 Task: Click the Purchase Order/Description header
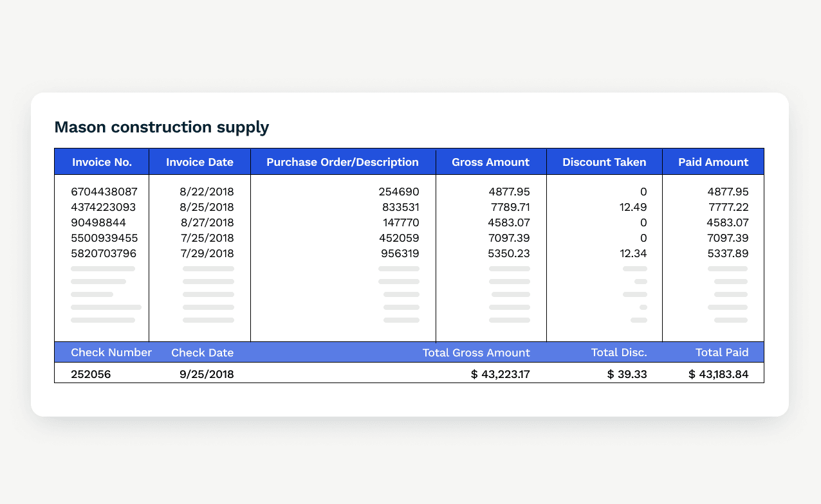(x=342, y=162)
